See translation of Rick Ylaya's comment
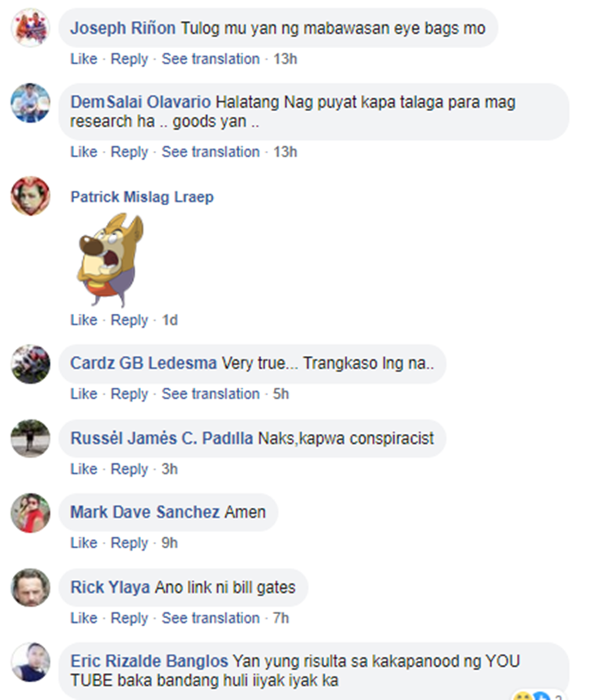The image size is (608, 700). 211,618
